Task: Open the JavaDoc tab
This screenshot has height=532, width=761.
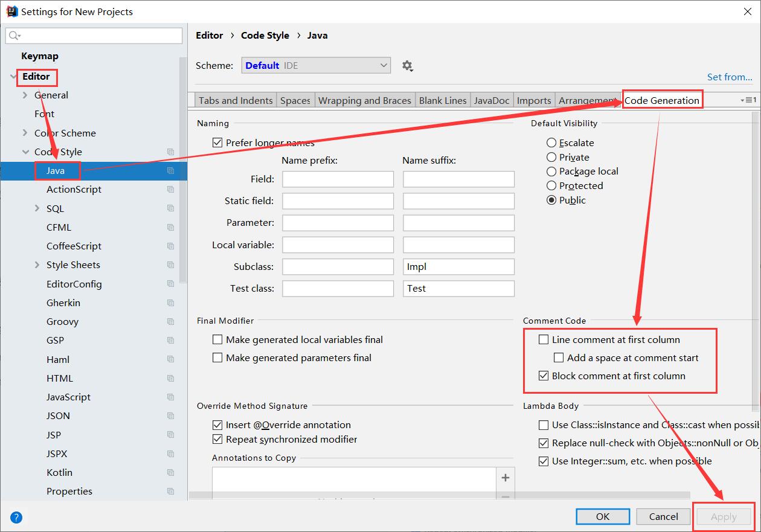Action: (492, 100)
